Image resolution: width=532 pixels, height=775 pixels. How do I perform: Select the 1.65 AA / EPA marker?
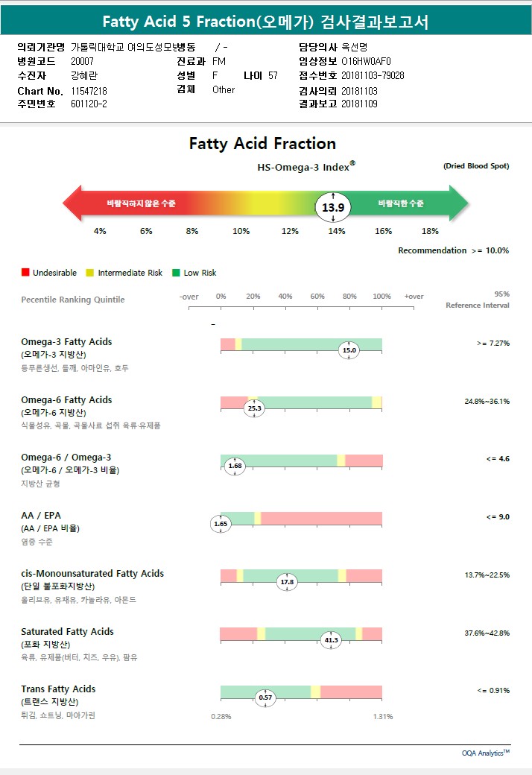(221, 524)
